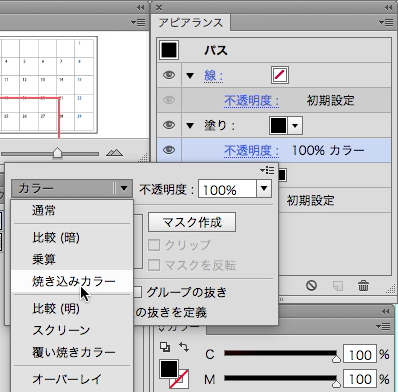Enable the グループの抜き checkbox
Image resolution: width=398 pixels, height=392 pixels.
coord(137,292)
